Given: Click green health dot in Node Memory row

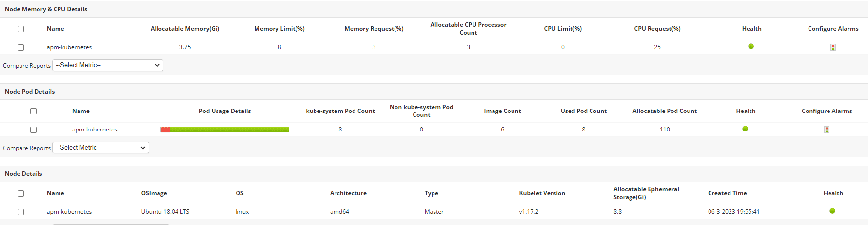Looking at the screenshot, I should click(x=751, y=46).
